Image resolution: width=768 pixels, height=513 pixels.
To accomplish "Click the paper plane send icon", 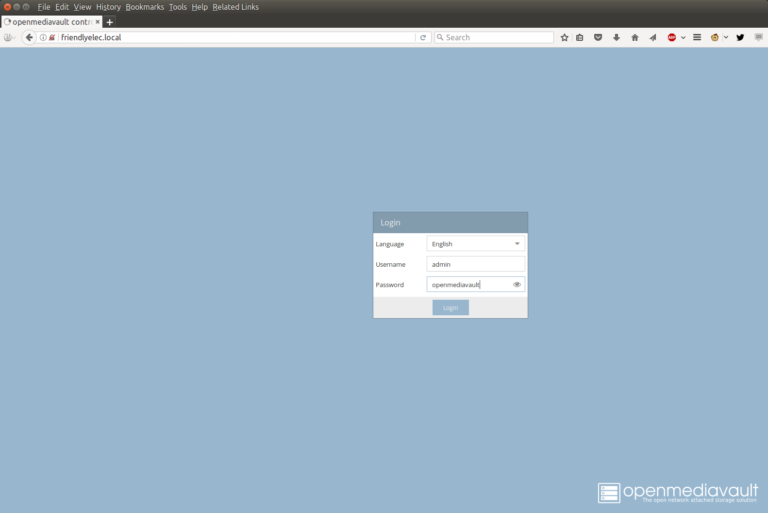I will (653, 37).
